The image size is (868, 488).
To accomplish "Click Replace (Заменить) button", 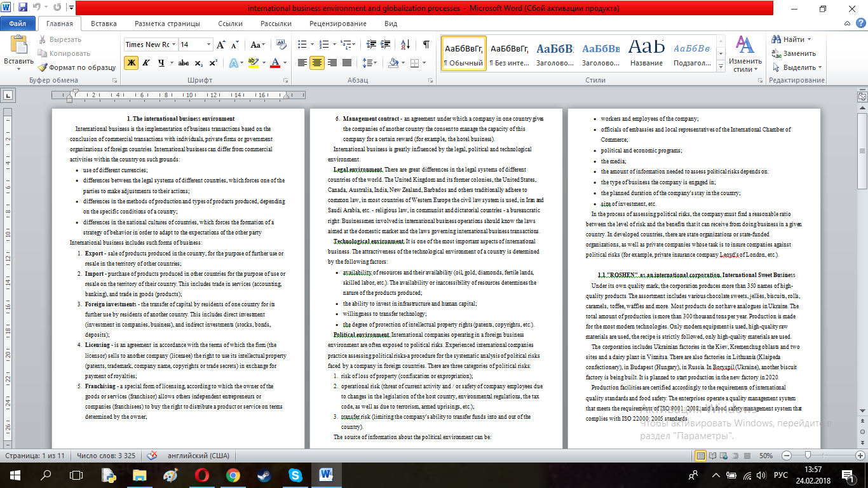I will [794, 53].
